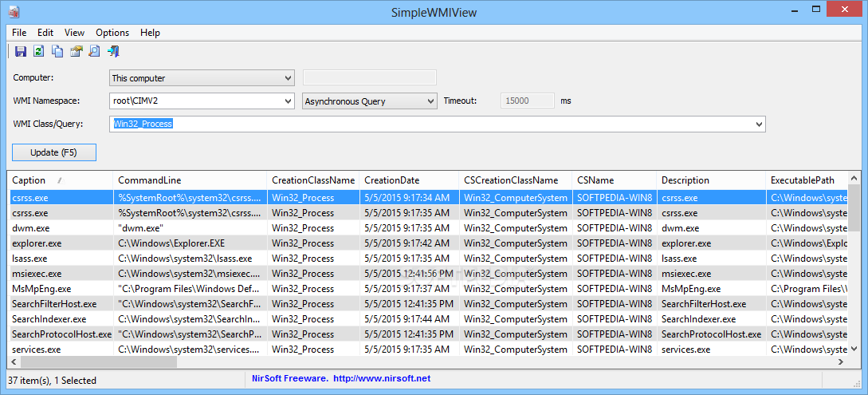Click the Exit door toolbar icon

114,52
